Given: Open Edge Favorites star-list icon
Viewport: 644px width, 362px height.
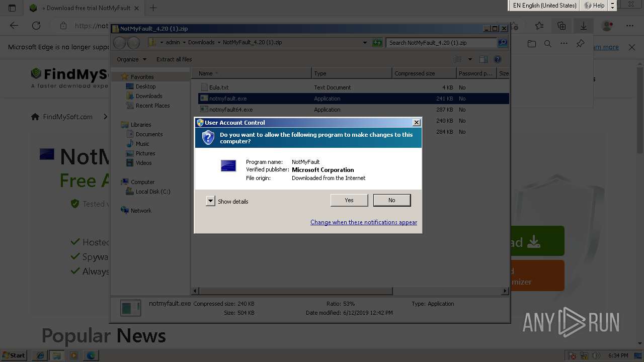Looking at the screenshot, I should [539, 26].
